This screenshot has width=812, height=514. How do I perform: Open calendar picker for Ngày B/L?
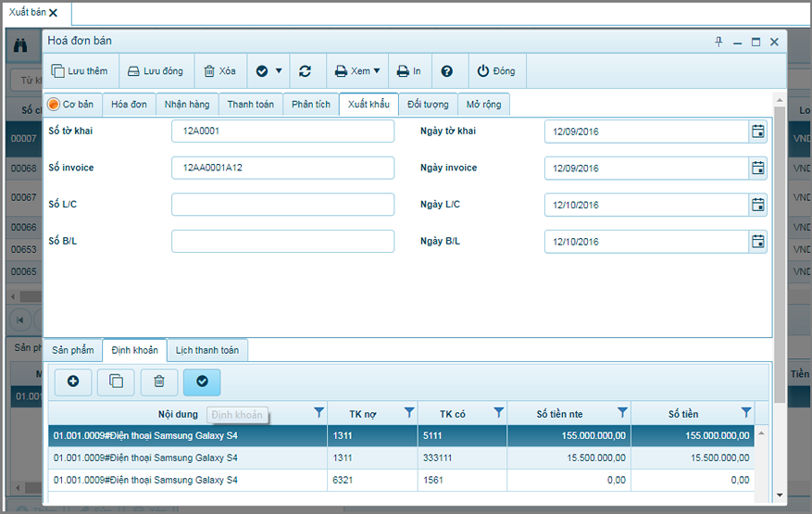758,242
